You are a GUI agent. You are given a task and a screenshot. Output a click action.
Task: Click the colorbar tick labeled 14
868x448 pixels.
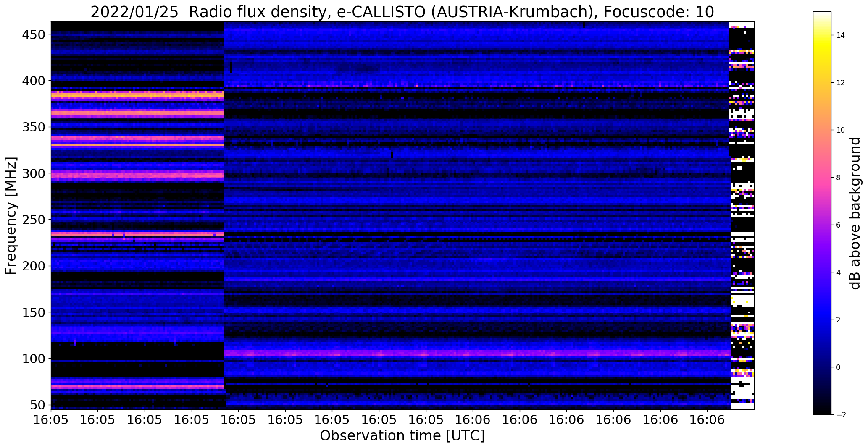tap(840, 35)
